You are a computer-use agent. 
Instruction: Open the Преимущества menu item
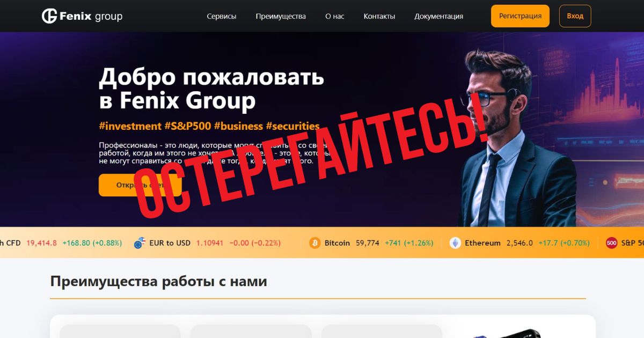[x=281, y=16]
